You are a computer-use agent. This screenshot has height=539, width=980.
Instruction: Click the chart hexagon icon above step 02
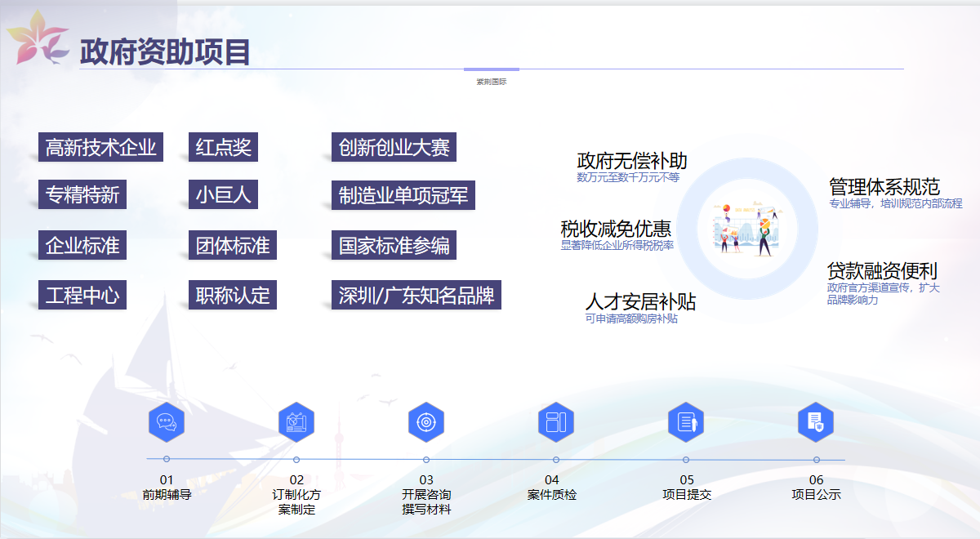click(x=296, y=422)
